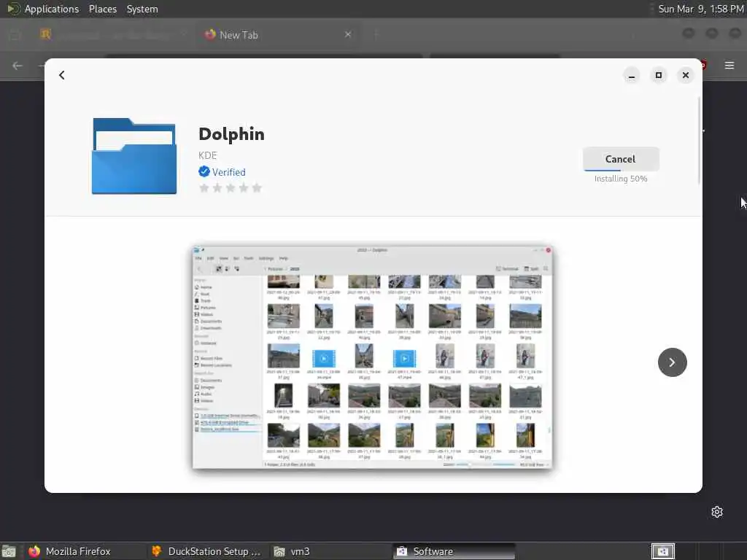This screenshot has width=747, height=560.
Task: Click the star rating under Verified
Action: click(x=230, y=188)
